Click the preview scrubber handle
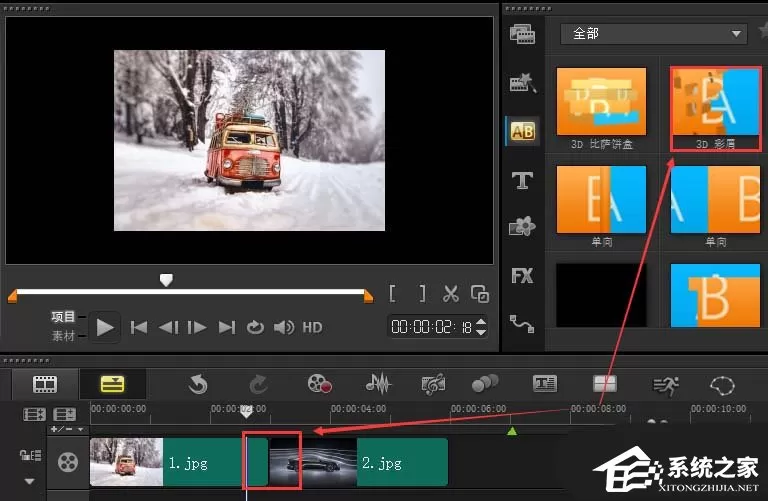Viewport: 768px width, 501px height. pos(166,280)
